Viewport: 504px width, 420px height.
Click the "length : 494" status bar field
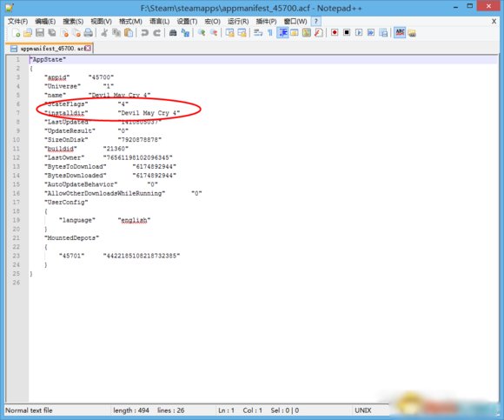point(131,410)
